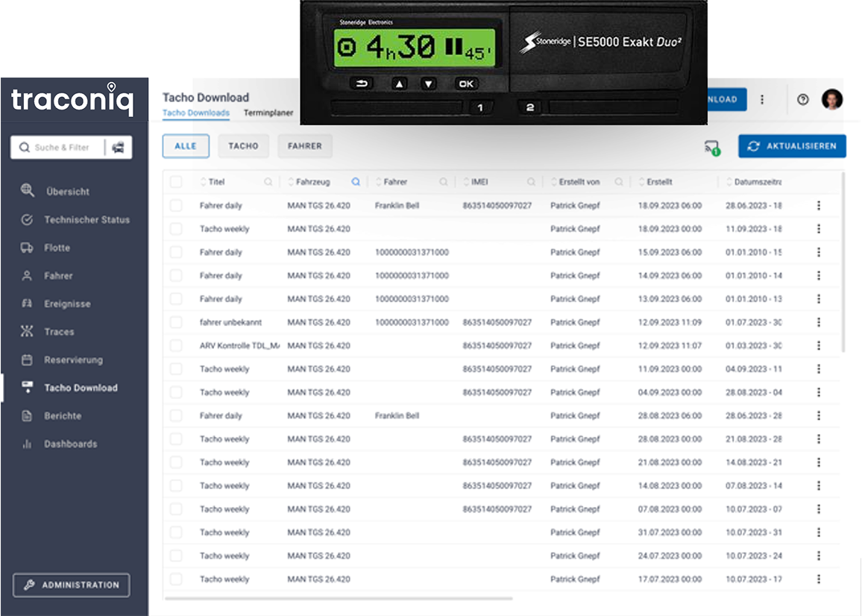Open the ADMINISTRATION button

[x=72, y=585]
